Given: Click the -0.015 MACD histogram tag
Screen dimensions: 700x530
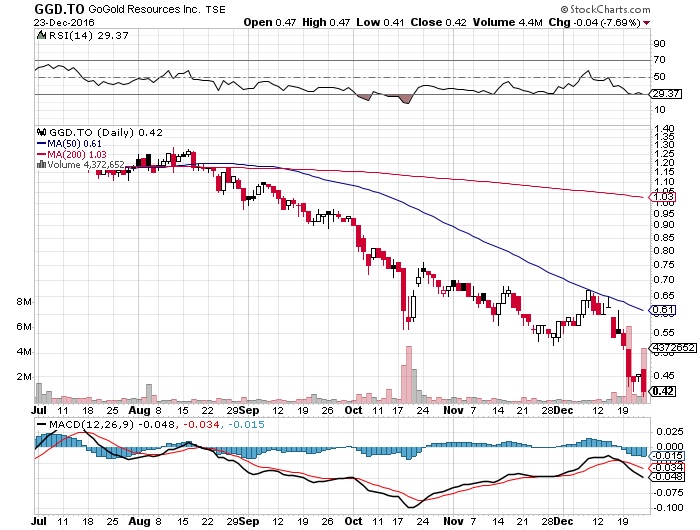Looking at the screenshot, I should pyautogui.click(x=667, y=456).
